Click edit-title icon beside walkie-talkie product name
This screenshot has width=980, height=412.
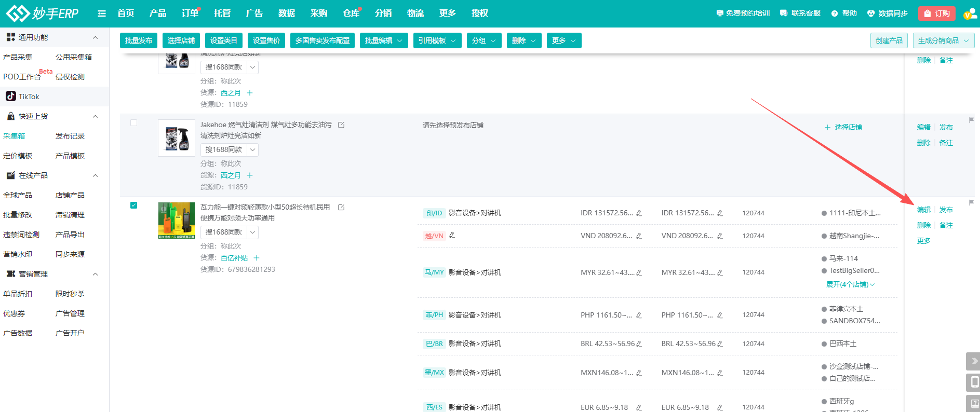pyautogui.click(x=341, y=207)
